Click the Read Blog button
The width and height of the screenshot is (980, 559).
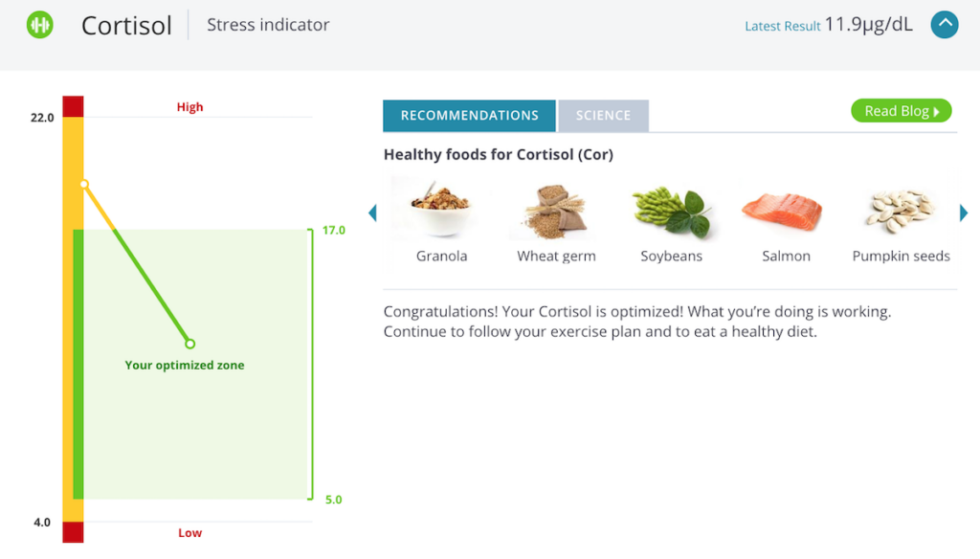(901, 110)
